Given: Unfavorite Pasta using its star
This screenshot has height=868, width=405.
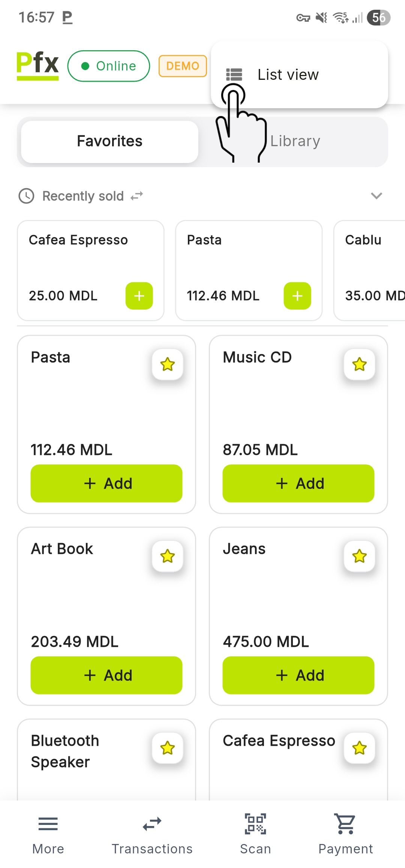Looking at the screenshot, I should (x=168, y=364).
